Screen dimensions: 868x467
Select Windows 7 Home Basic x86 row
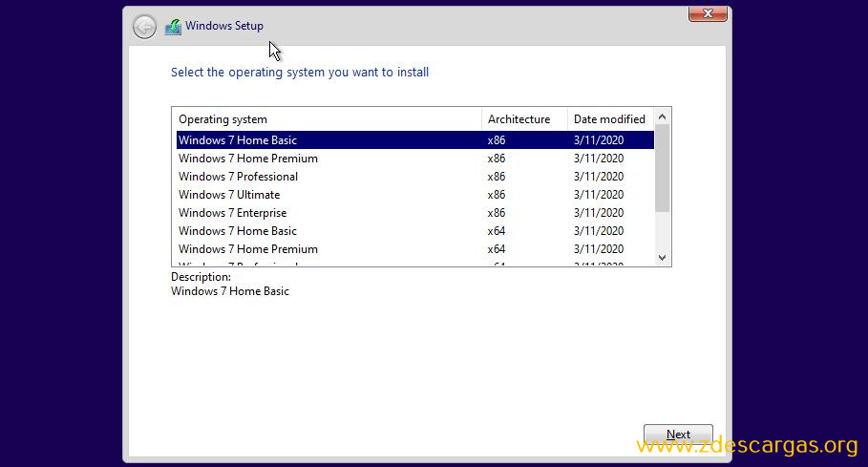415,140
